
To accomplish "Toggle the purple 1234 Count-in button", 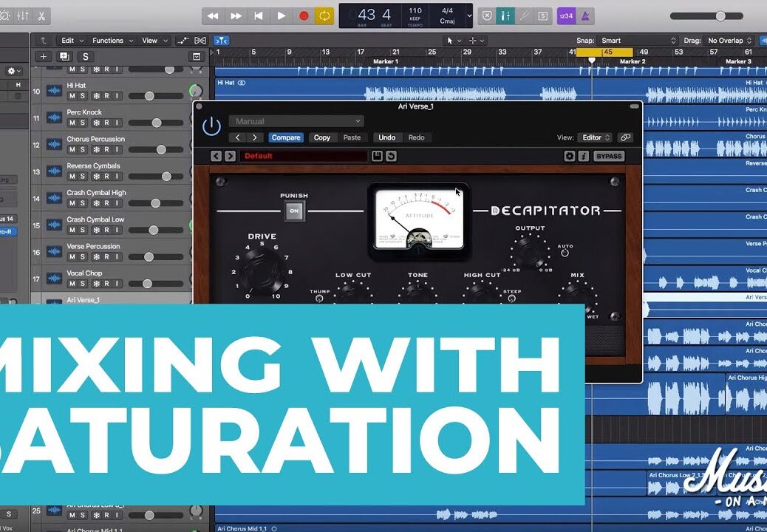I will tap(566, 16).
